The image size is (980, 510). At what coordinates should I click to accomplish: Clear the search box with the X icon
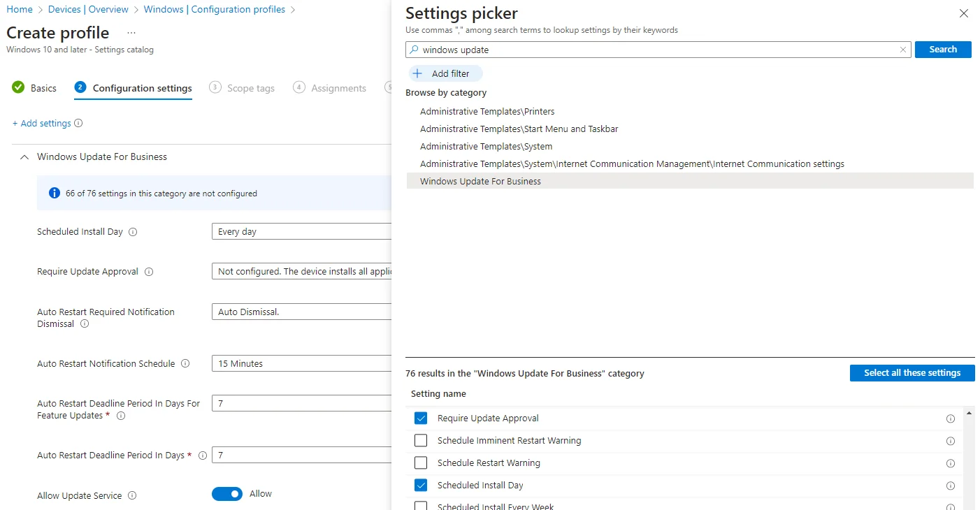tap(902, 50)
